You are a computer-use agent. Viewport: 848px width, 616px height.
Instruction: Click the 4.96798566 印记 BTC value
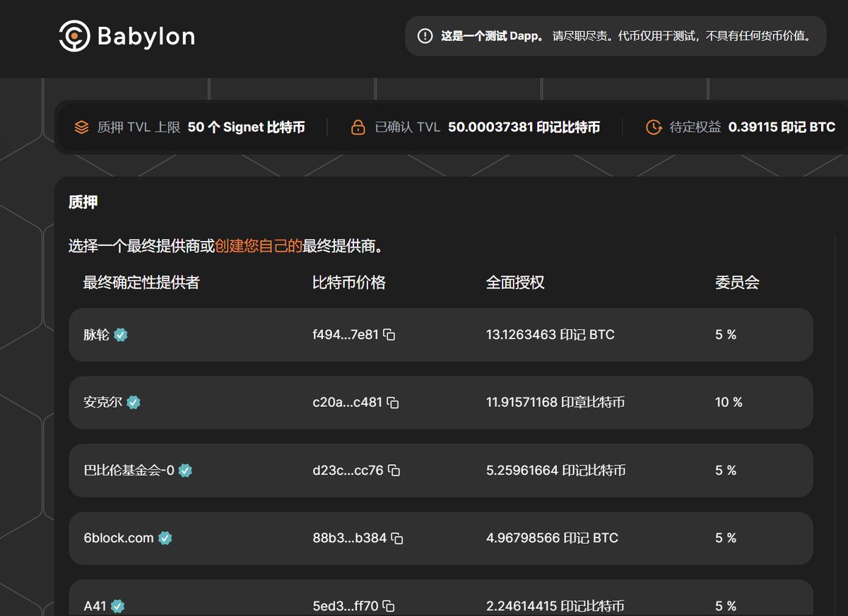[552, 538]
